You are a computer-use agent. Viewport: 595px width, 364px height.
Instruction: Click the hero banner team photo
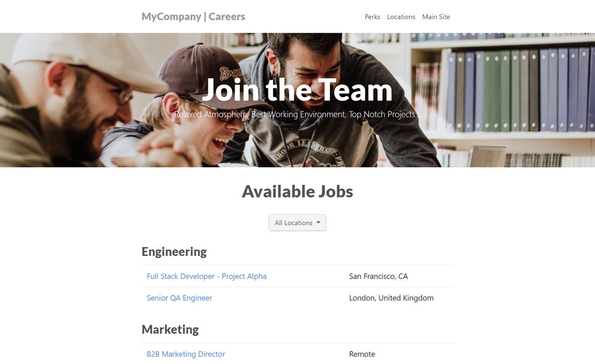click(298, 100)
